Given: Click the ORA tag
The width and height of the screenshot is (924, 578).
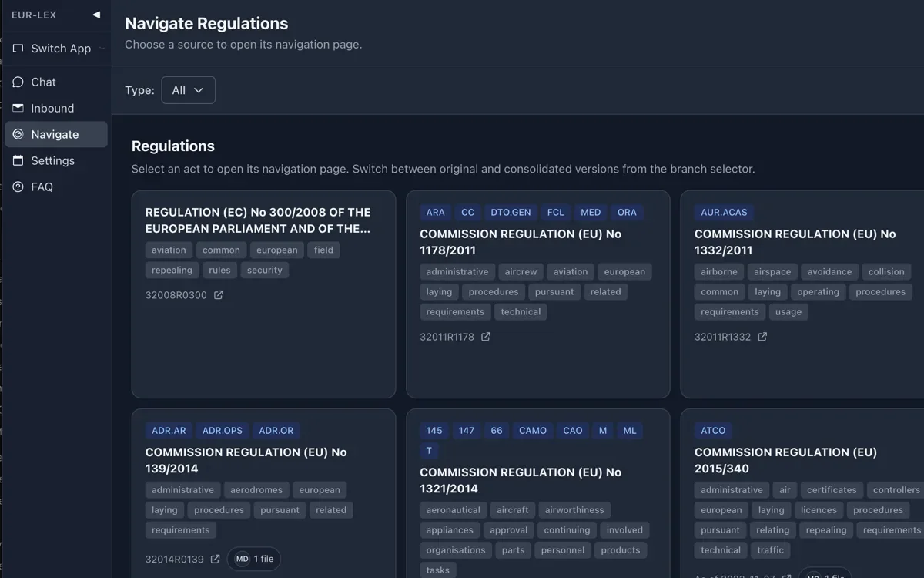Looking at the screenshot, I should tap(628, 213).
